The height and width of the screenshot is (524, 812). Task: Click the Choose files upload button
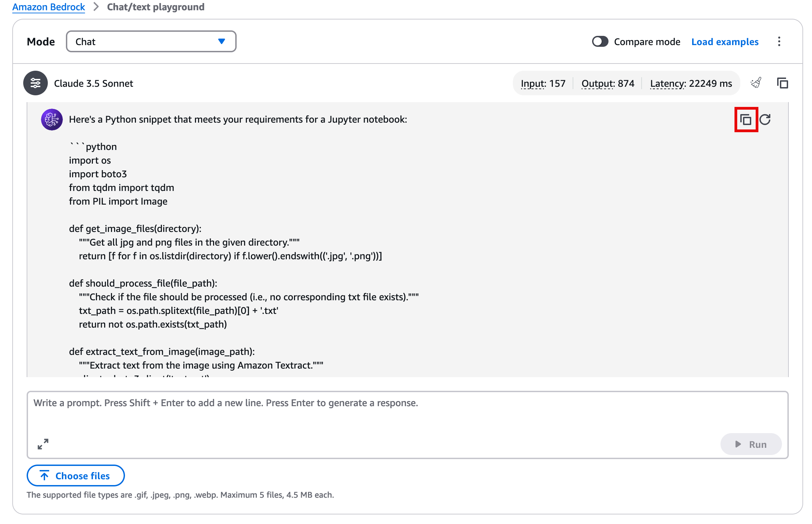coord(75,475)
